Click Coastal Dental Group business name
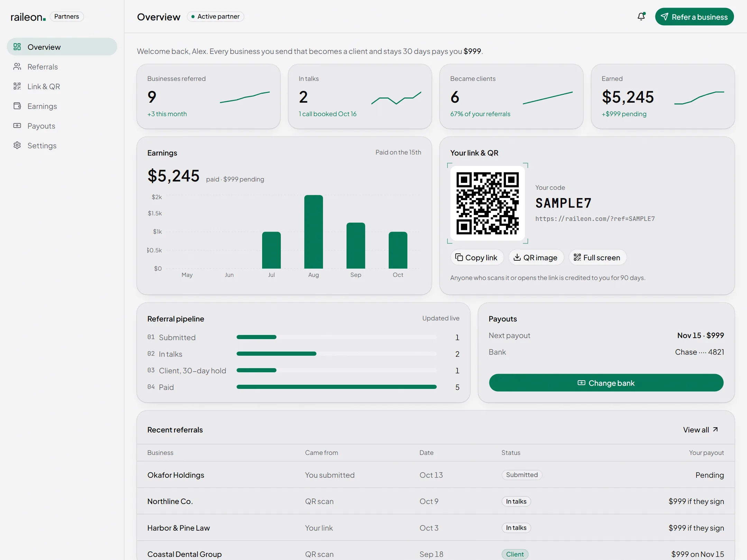This screenshot has width=747, height=560. [184, 554]
